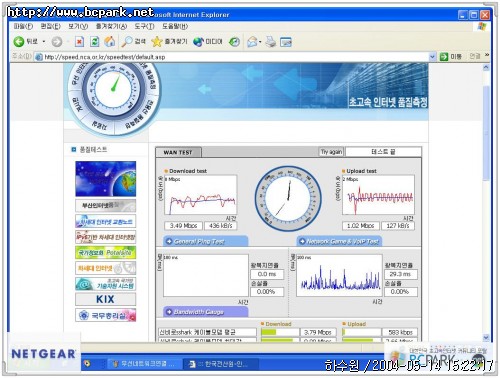Click the page icon in address bar
The height and width of the screenshot is (378, 500).
pyautogui.click(x=39, y=57)
